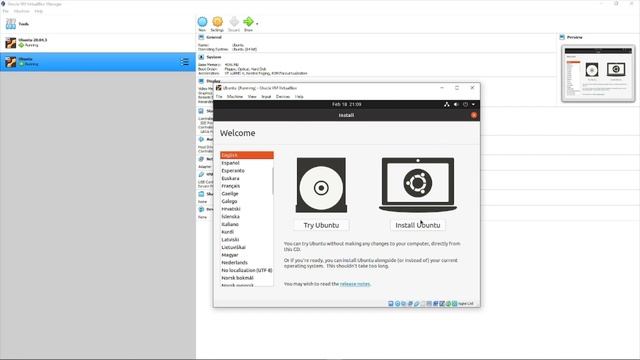Click the volume speaker icon in Ubuntu top bar
640x360 pixels.
click(x=456, y=104)
